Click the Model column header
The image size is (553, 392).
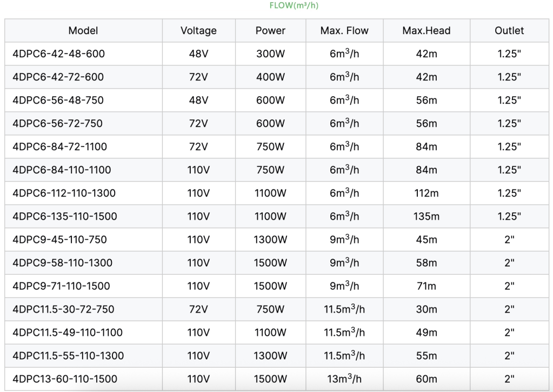[x=83, y=31]
